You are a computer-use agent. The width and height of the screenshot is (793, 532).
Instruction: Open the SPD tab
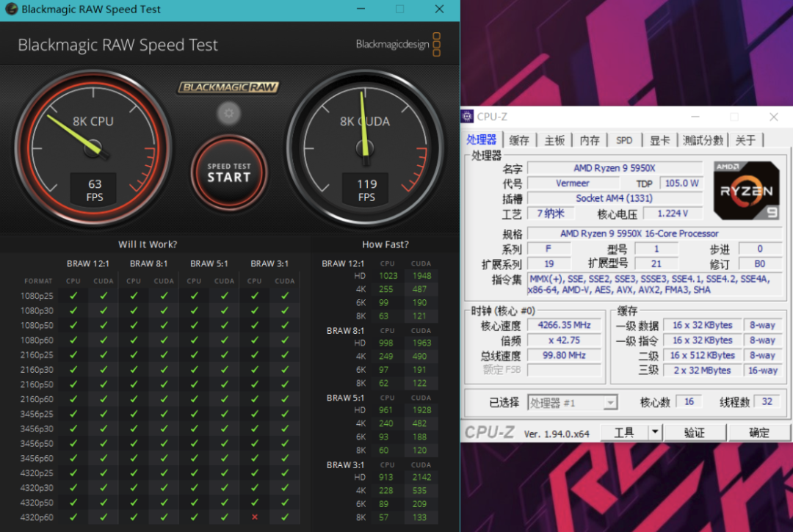point(624,140)
